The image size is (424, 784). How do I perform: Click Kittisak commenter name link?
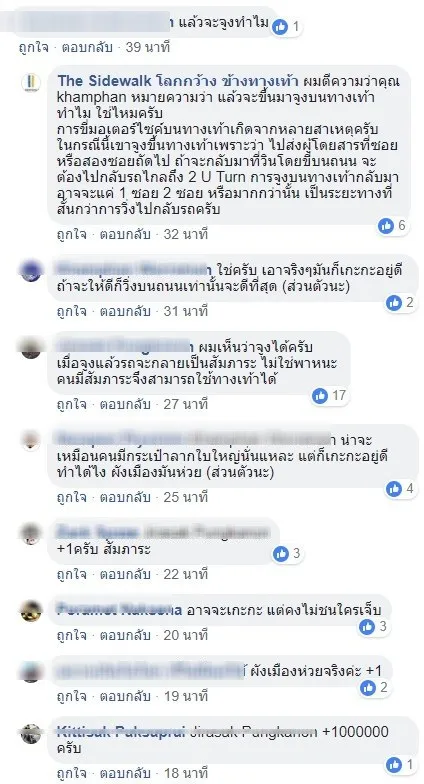(x=121, y=732)
